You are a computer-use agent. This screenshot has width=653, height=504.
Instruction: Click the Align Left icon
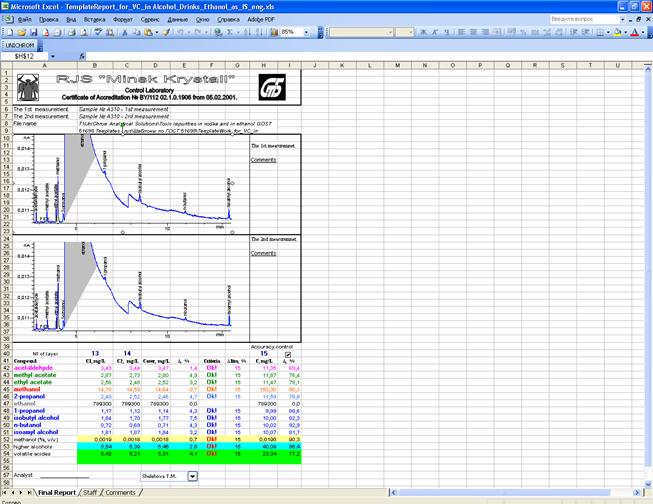461,32
